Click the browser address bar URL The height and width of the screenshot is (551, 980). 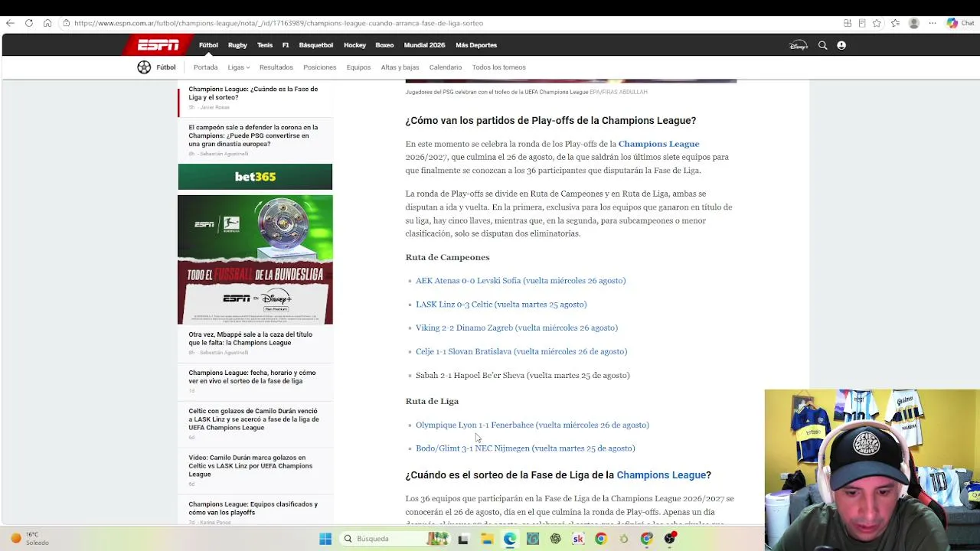(279, 23)
